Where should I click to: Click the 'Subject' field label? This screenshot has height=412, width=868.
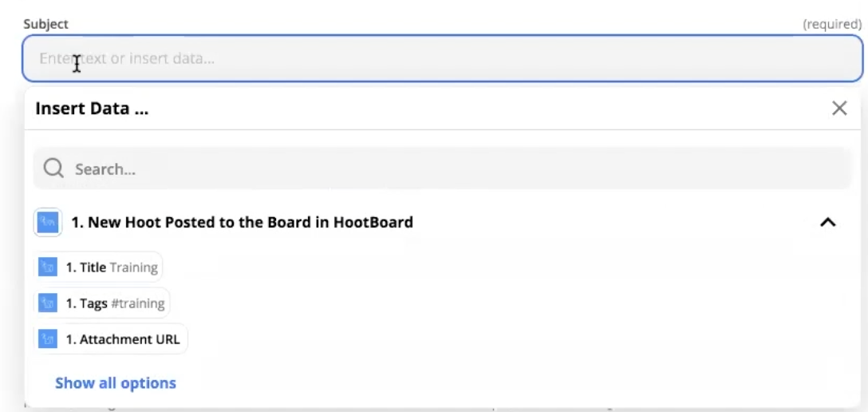click(x=45, y=24)
